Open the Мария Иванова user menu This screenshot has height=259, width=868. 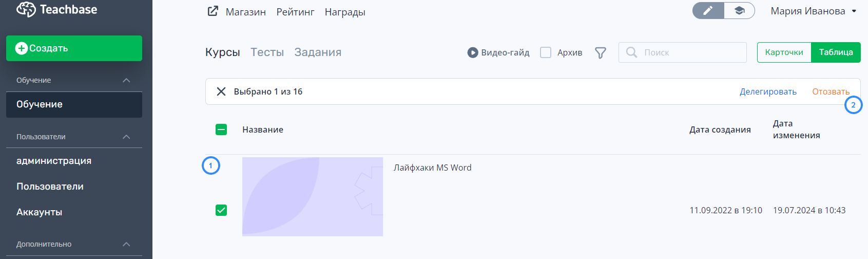814,11
